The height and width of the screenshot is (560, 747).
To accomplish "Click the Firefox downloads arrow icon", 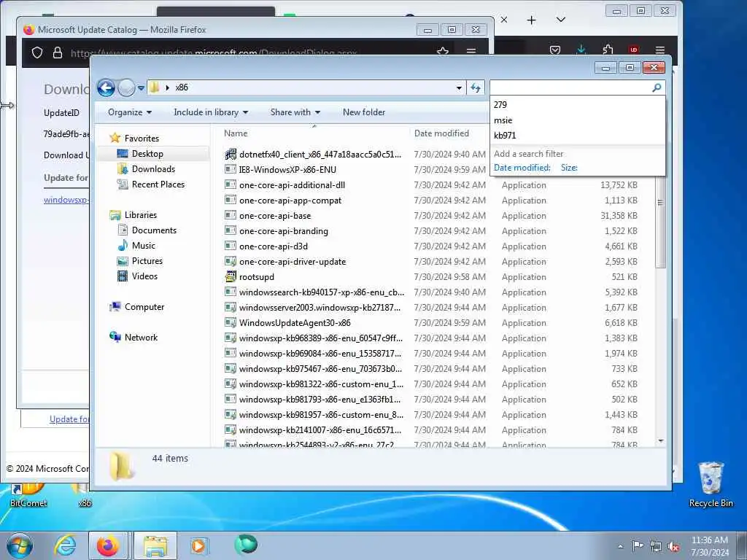I will (581, 50).
